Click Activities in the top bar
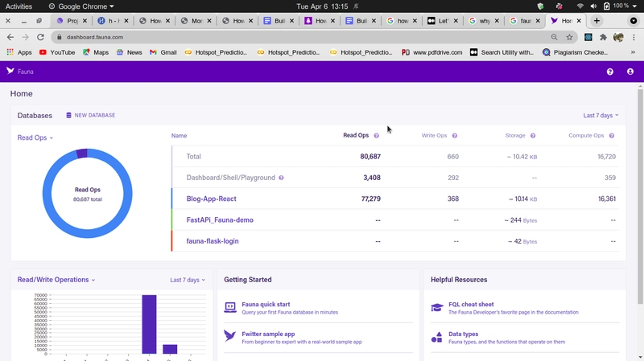 pos(19,6)
